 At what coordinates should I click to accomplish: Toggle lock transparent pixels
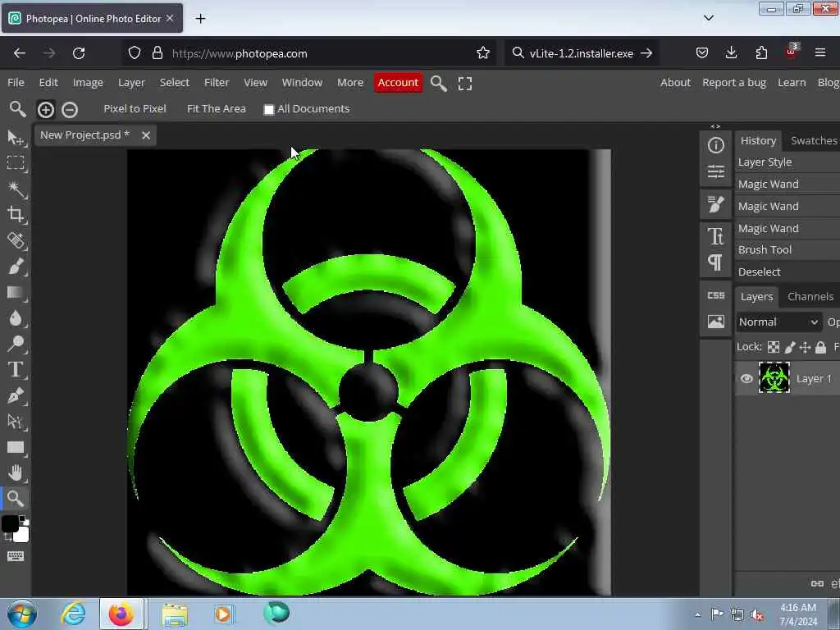click(774, 347)
